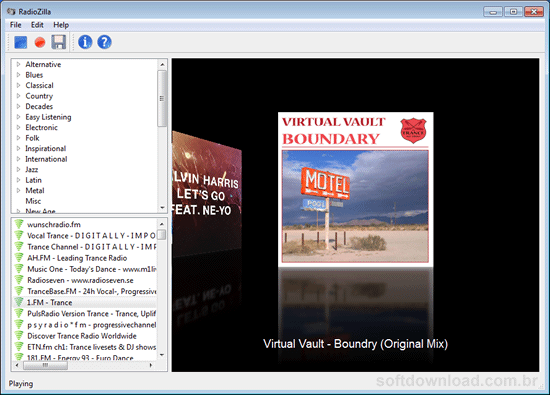Viewport: 550px width, 395px height.
Task: Expand the Latin genre node
Action: point(19,180)
